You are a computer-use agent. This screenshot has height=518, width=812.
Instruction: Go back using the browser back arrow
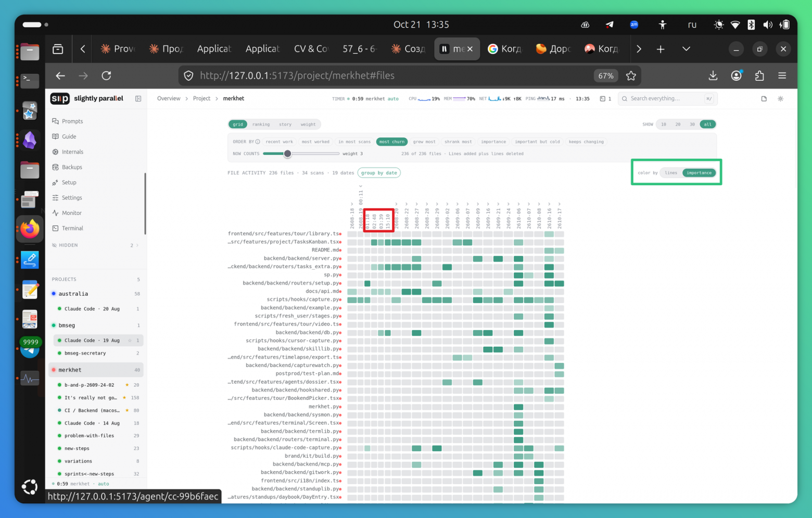pos(60,75)
